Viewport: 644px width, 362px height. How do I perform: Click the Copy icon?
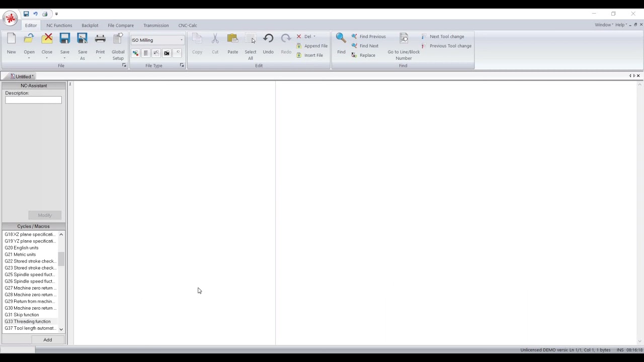tap(197, 39)
